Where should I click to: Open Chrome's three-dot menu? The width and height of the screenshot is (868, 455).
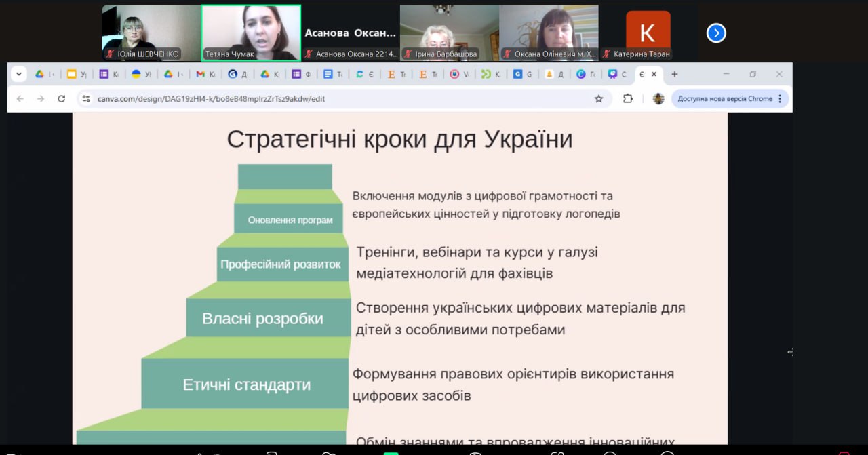pos(780,99)
